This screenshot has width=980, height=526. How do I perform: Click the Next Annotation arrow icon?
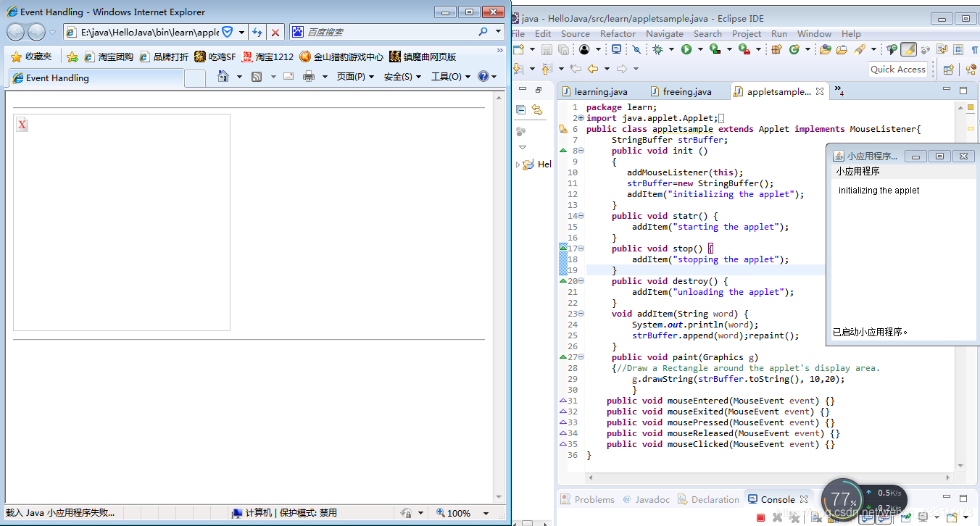coord(518,69)
